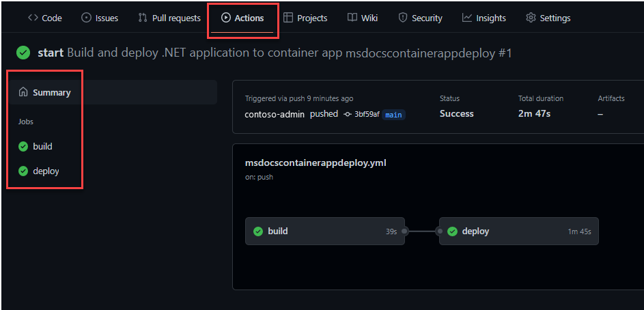Click the Actions play icon
This screenshot has width=644, height=310.
pyautogui.click(x=225, y=18)
